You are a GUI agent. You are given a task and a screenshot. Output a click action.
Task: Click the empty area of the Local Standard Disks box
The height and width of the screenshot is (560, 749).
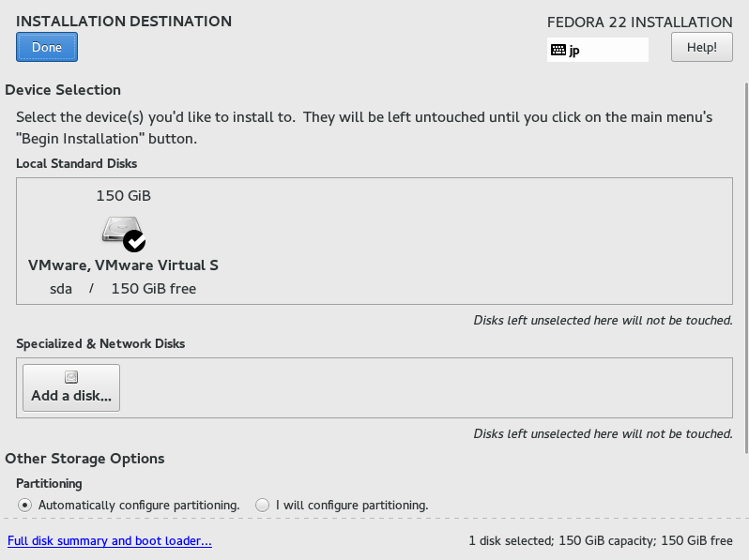[x=473, y=241]
